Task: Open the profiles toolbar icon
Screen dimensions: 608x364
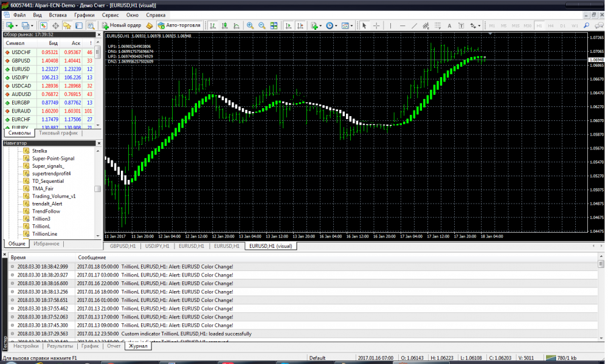Action: tap(25, 26)
